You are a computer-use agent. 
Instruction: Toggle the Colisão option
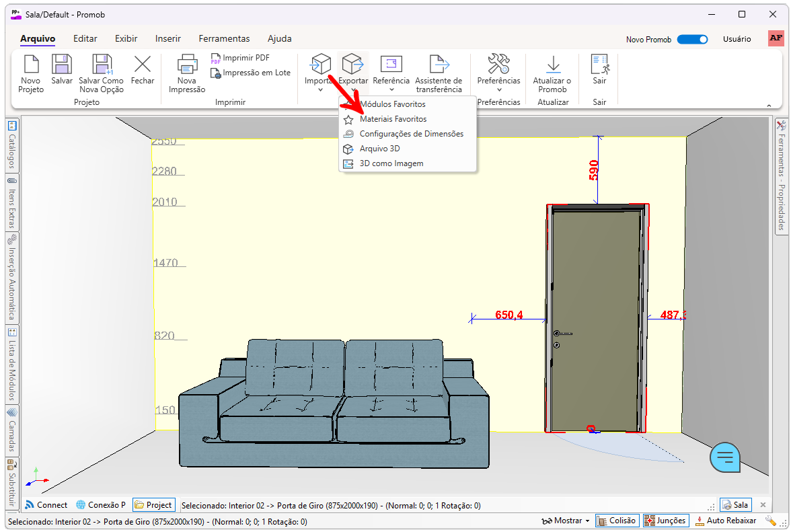pos(617,521)
